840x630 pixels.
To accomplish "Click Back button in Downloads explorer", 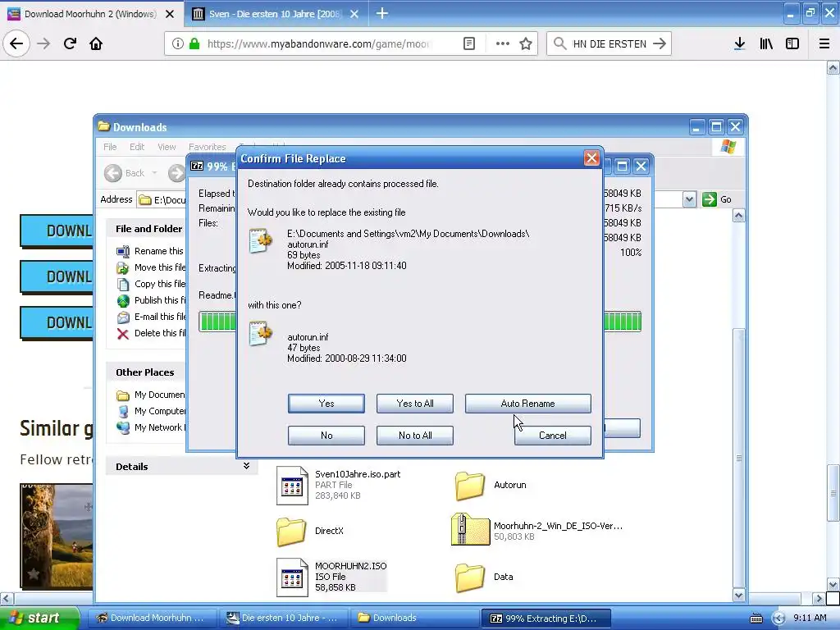I will coord(125,173).
